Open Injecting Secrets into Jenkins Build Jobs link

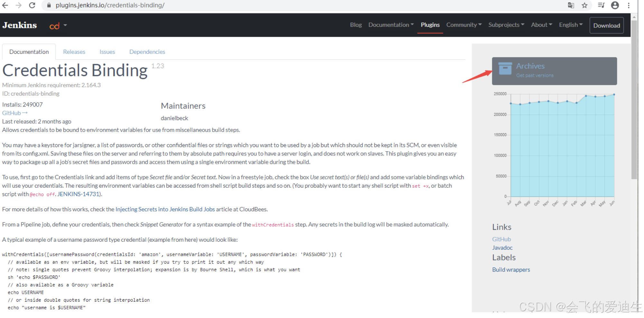pyautogui.click(x=165, y=209)
